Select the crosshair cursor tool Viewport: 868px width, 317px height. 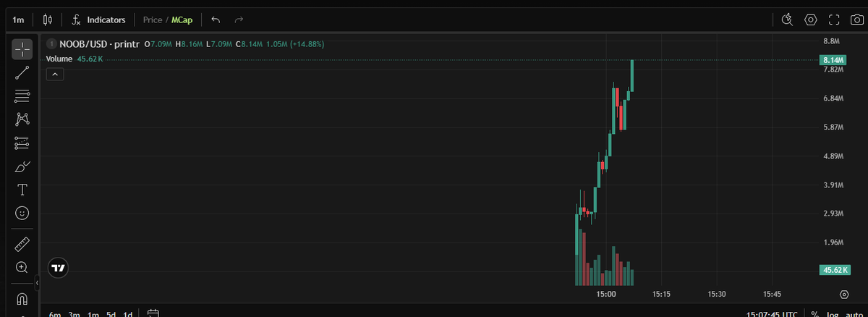tap(22, 49)
